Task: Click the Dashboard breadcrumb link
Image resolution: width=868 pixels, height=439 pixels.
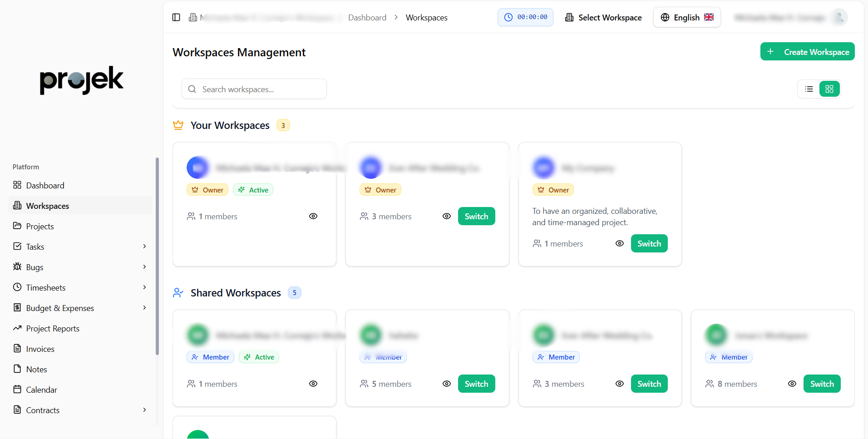Action: coord(367,17)
